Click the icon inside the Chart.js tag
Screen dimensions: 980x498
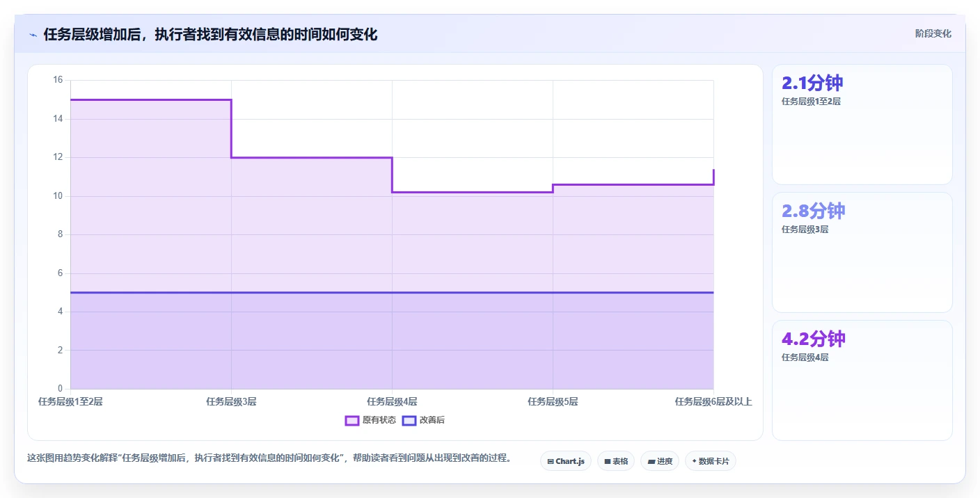tap(550, 461)
